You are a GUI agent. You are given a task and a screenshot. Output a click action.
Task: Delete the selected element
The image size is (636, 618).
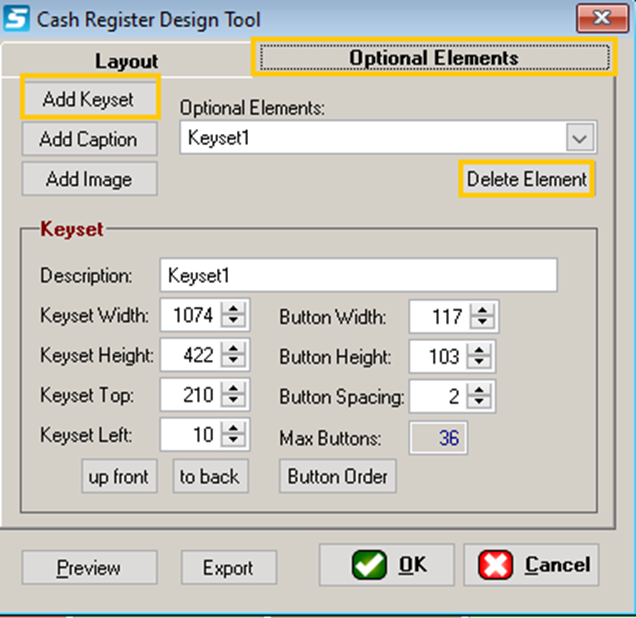tap(526, 179)
